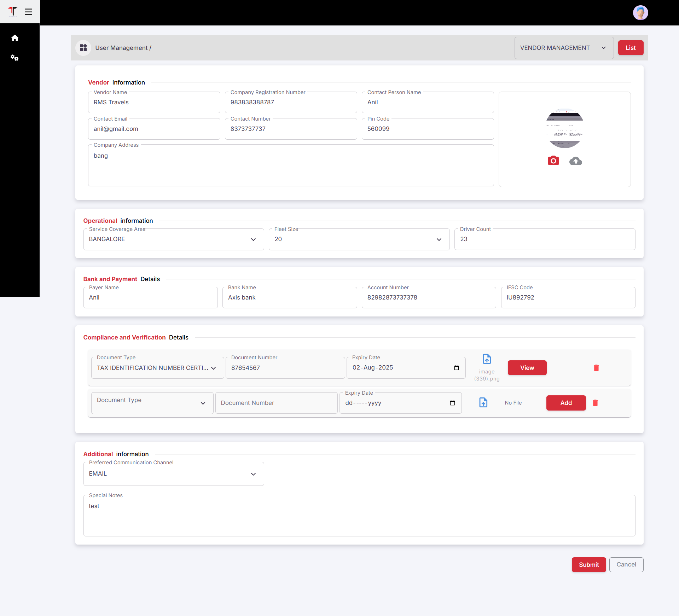679x616 pixels.
Task: Click the user avatar in top bar
Action: tap(640, 13)
